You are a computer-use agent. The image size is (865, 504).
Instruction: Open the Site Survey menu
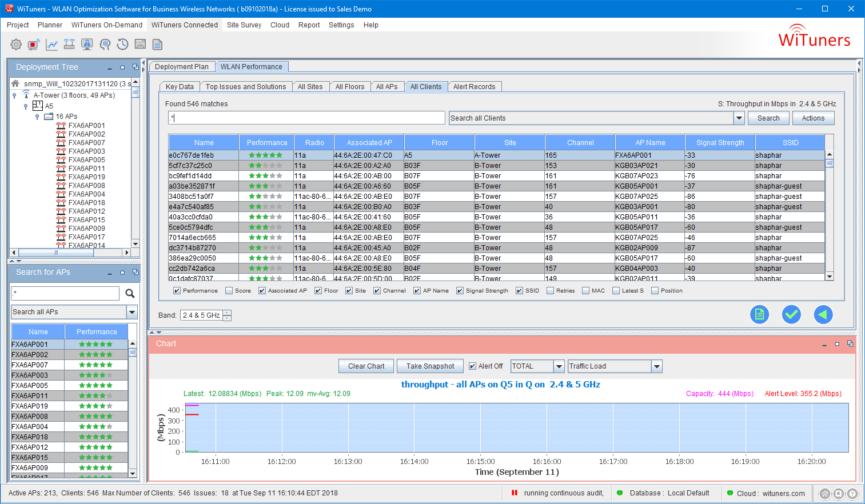(x=244, y=25)
